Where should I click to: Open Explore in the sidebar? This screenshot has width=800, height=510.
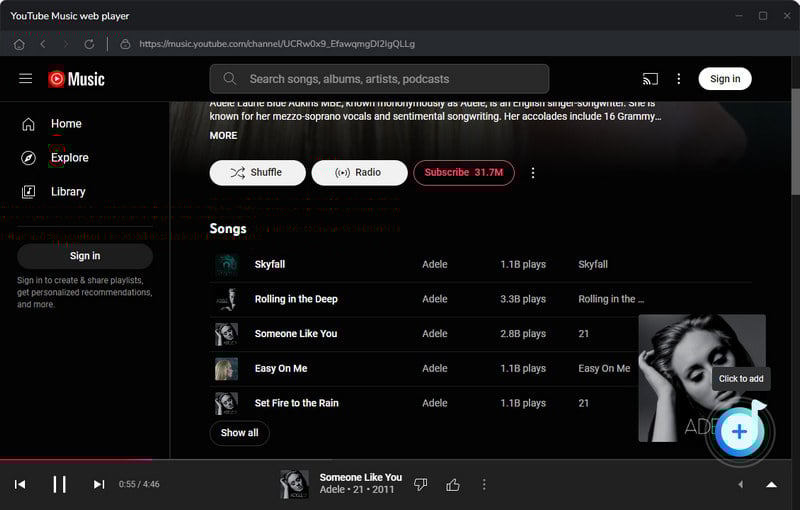point(69,158)
